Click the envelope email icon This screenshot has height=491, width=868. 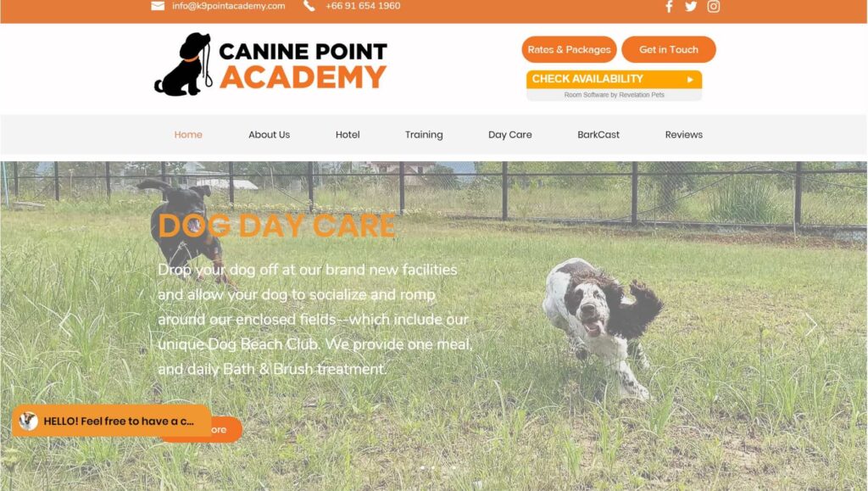(158, 6)
